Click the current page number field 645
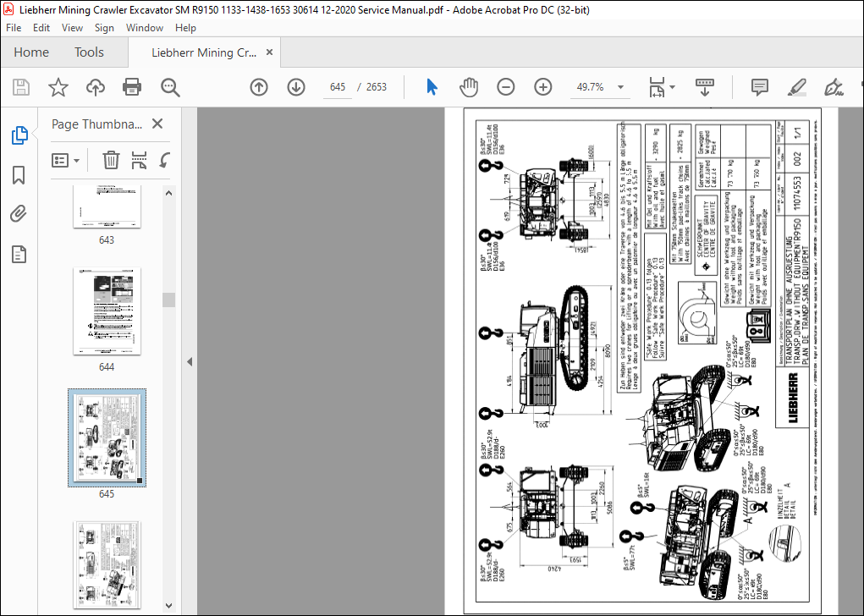 click(x=338, y=87)
